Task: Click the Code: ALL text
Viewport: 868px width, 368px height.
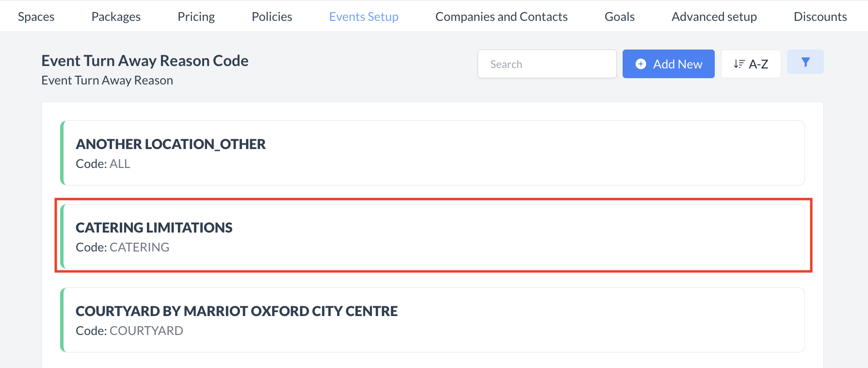Action: [x=103, y=164]
